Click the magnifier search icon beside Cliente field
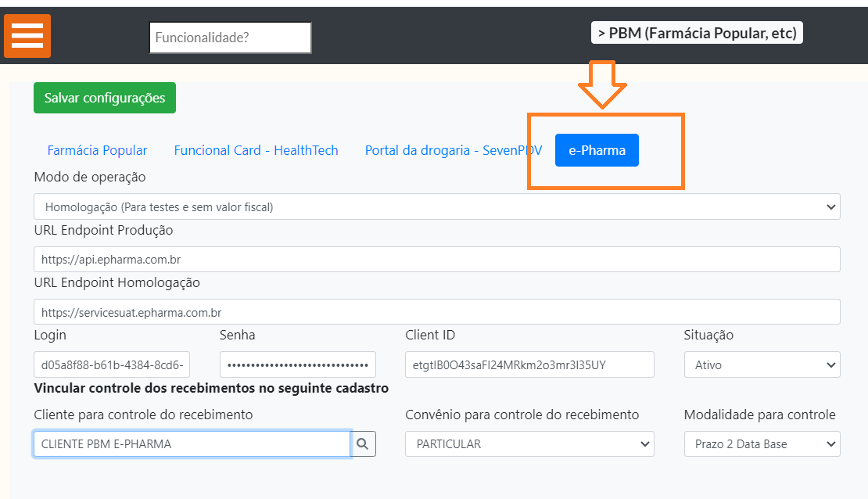Viewport: 868px width, 499px height. pyautogui.click(x=363, y=443)
